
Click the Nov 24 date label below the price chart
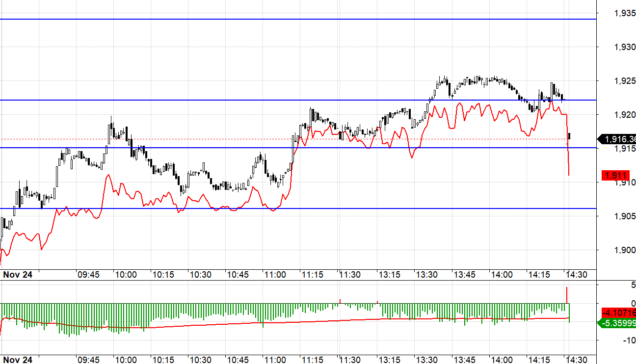(18, 275)
